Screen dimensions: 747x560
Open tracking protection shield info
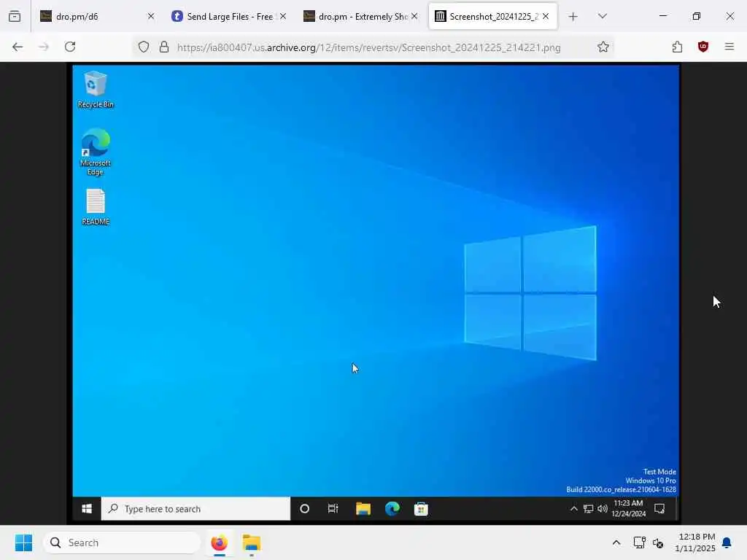[x=144, y=47]
